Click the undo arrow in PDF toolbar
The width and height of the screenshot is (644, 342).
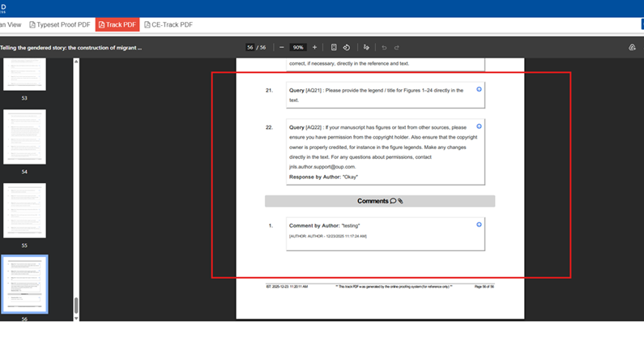[384, 48]
